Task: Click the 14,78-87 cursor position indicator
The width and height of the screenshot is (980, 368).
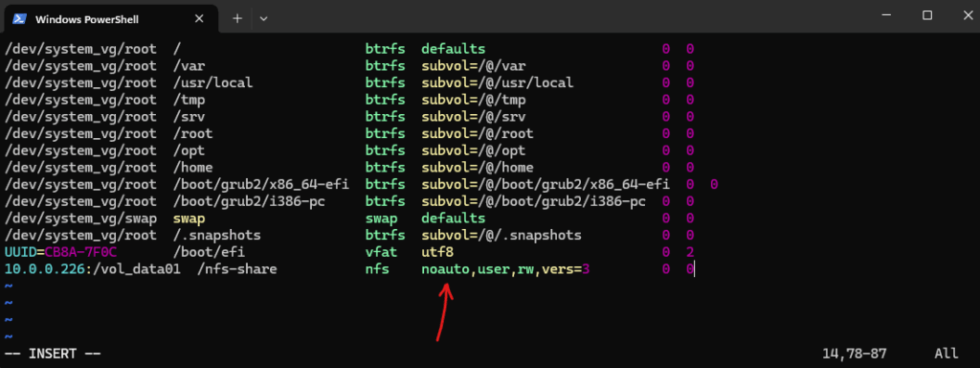Action: (854, 355)
